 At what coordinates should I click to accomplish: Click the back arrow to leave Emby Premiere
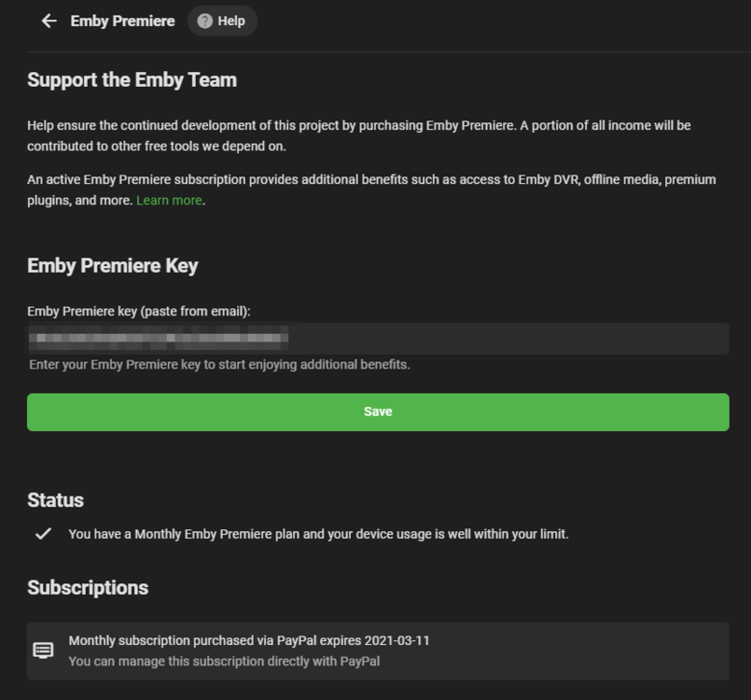49,20
